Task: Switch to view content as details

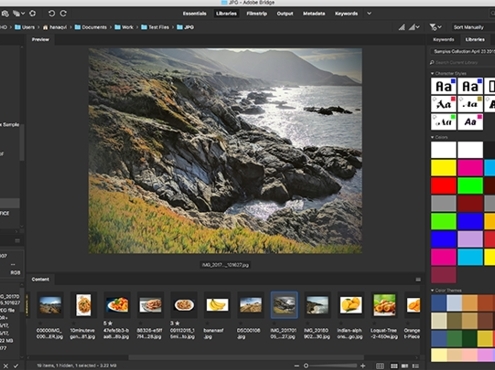Action: tap(405, 366)
